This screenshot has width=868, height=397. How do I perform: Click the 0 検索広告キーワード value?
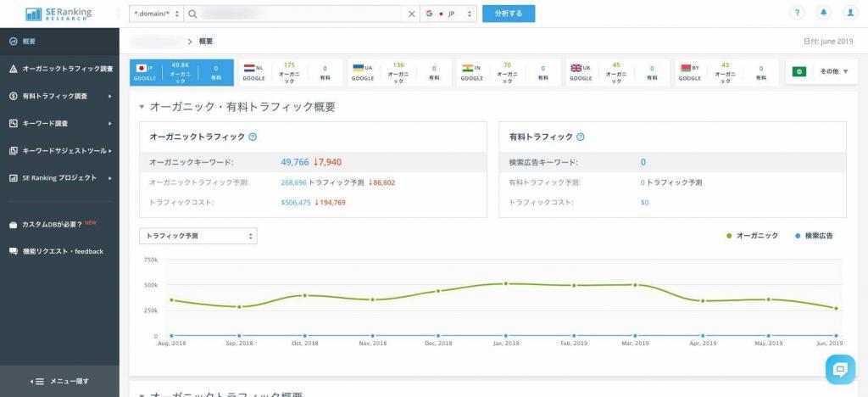(x=643, y=162)
